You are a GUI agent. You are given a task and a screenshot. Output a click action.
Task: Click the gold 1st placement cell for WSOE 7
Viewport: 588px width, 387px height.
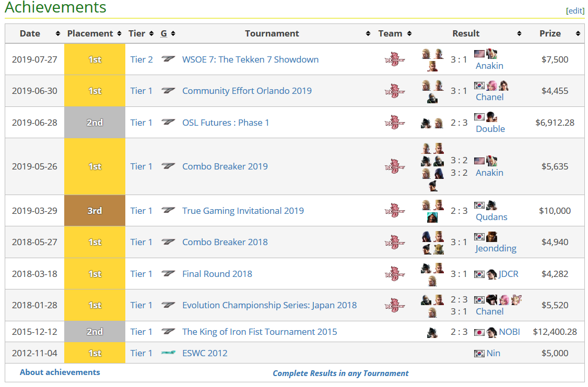95,59
